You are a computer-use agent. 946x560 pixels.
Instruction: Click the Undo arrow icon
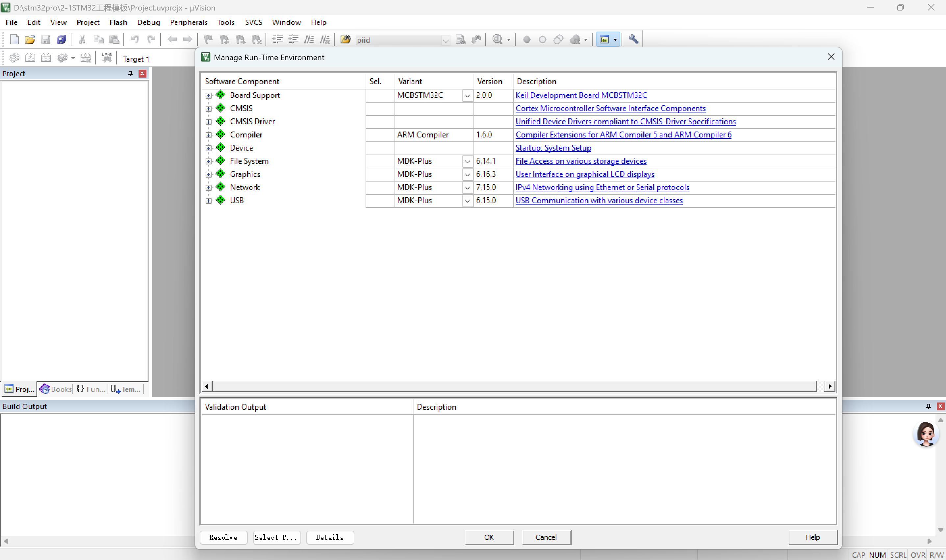point(135,39)
